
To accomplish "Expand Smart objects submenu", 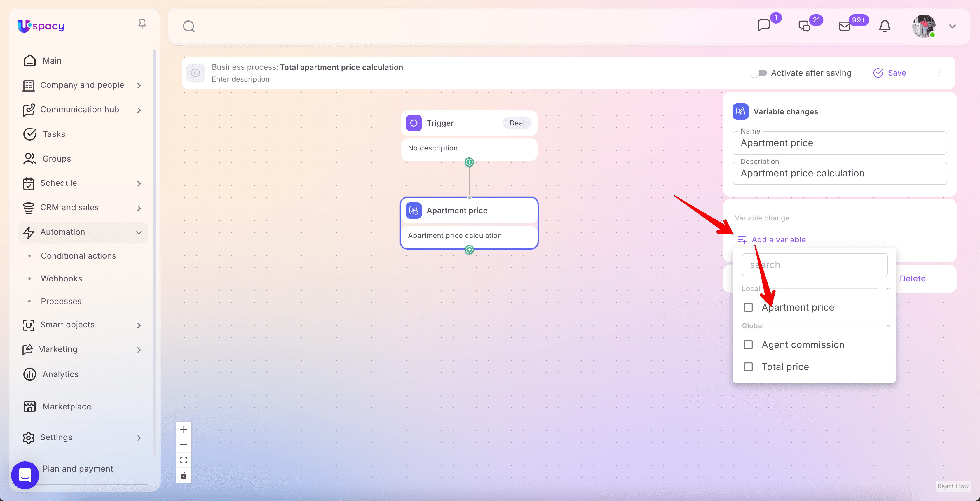I will 139,325.
